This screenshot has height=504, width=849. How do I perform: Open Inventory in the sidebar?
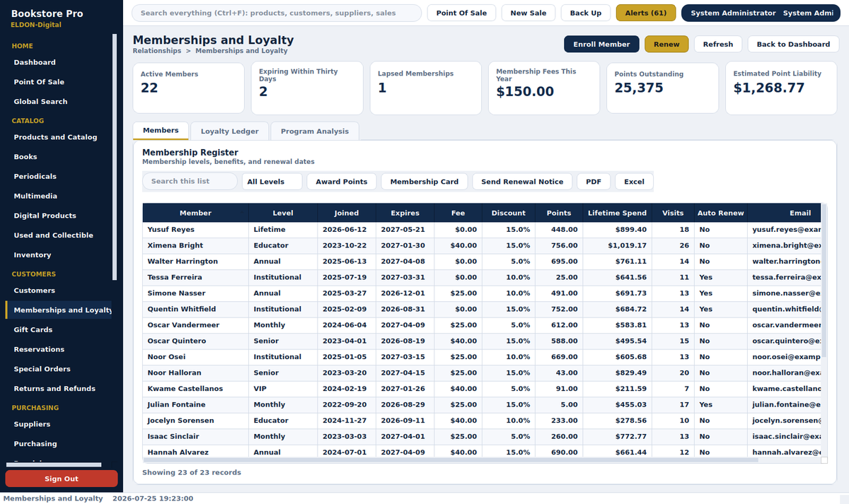(x=58, y=255)
